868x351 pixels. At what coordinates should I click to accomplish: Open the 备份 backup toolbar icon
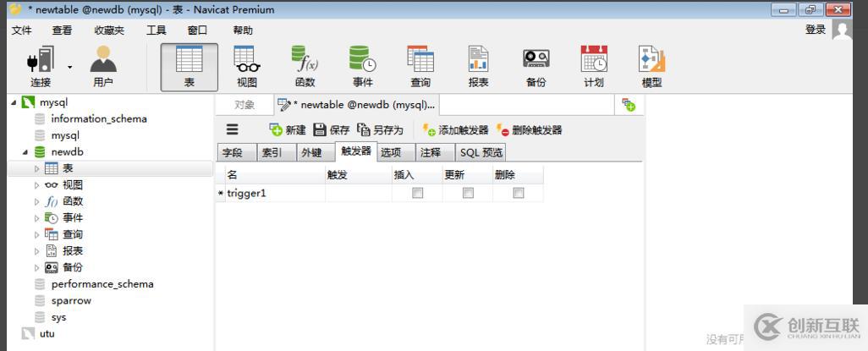(536, 67)
